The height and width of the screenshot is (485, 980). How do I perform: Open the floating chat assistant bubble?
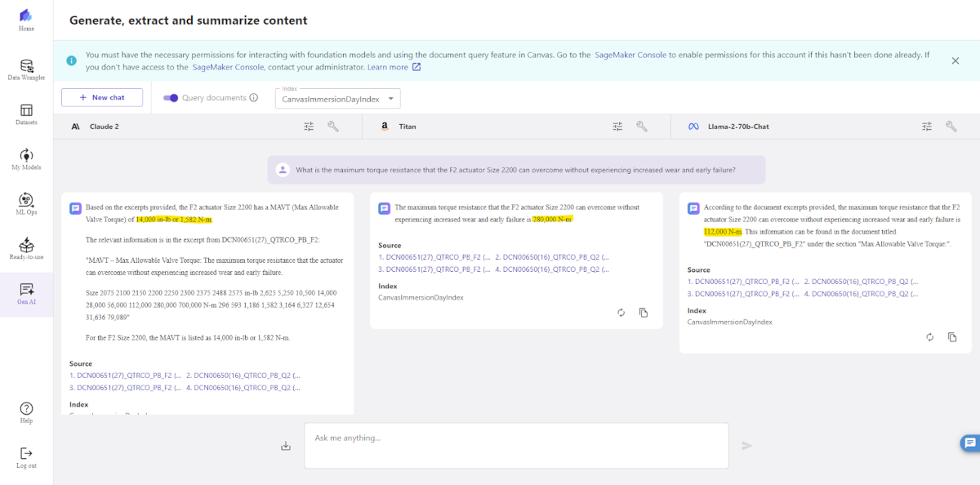point(968,443)
